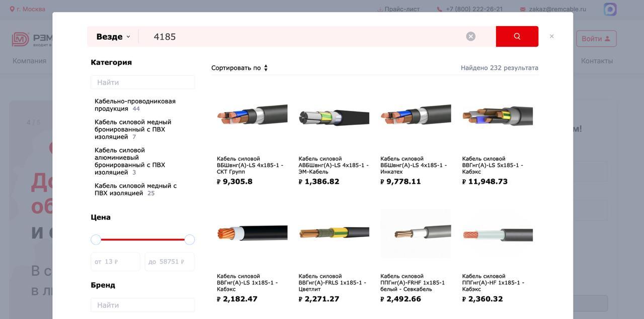Open the Контакты menu item
The height and width of the screenshot is (319, 644).
click(x=597, y=61)
